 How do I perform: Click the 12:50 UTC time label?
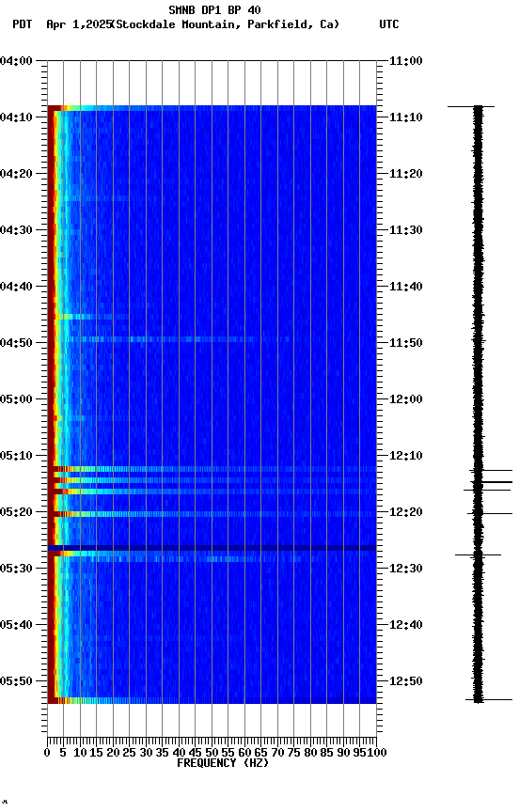406,681
